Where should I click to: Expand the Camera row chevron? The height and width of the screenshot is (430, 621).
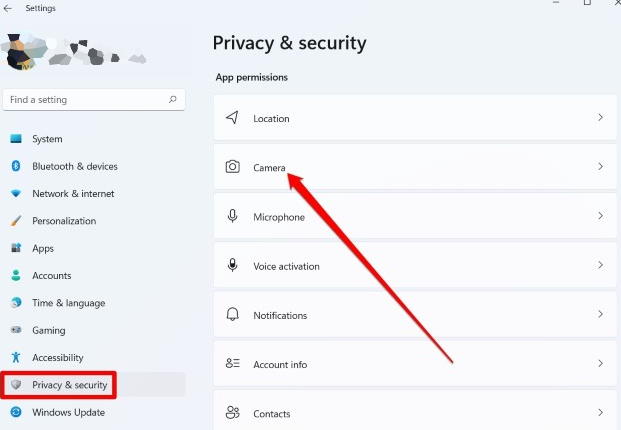click(600, 167)
